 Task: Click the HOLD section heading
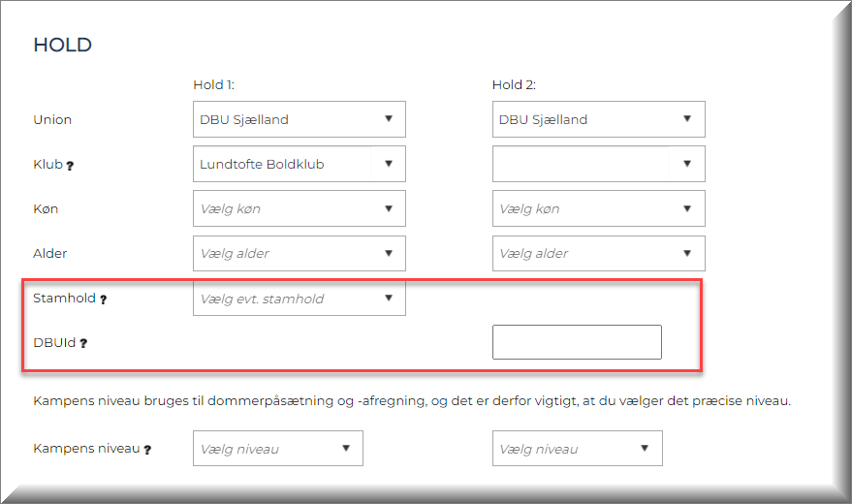[62, 46]
